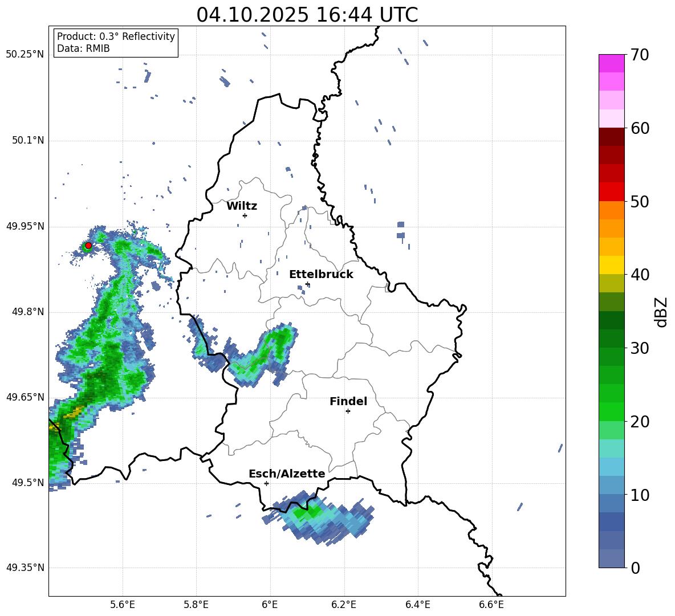This screenshot has height=616, width=675.
Task: Pick the yellow colorbar segment above 40
Action: 611,265
